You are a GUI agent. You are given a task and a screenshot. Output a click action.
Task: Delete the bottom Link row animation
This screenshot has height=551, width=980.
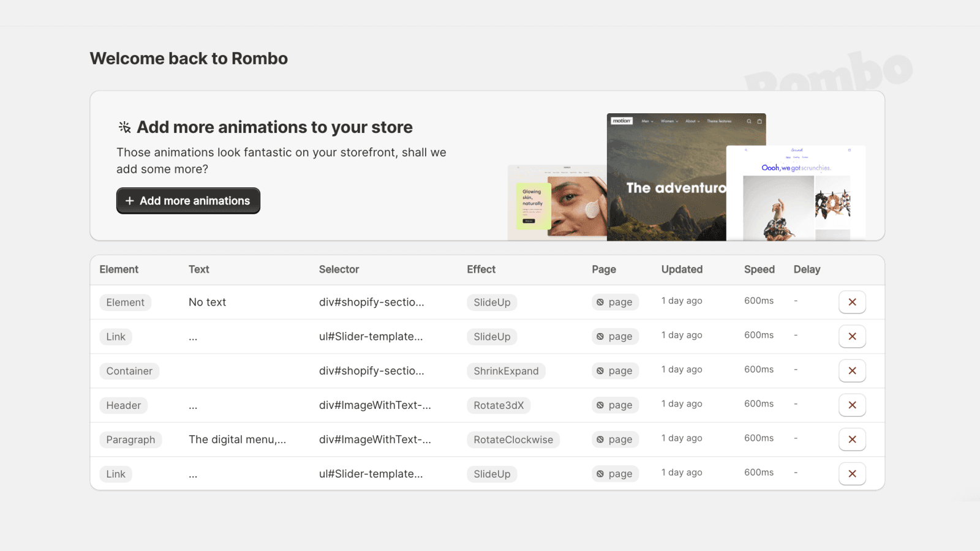click(852, 473)
